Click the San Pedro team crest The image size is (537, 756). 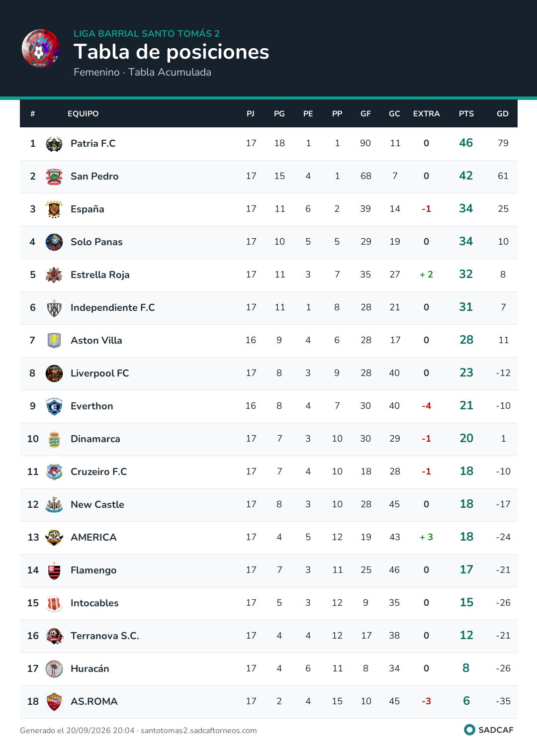point(54,177)
